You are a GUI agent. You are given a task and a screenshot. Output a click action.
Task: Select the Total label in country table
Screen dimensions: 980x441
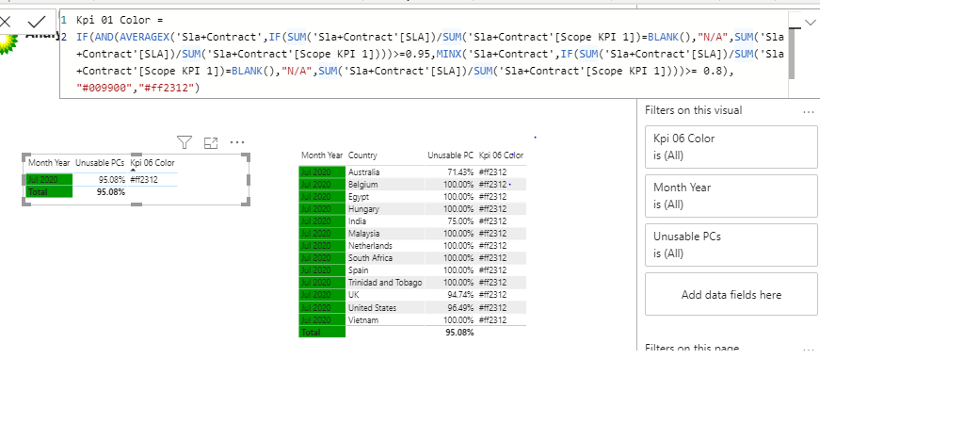(x=322, y=333)
